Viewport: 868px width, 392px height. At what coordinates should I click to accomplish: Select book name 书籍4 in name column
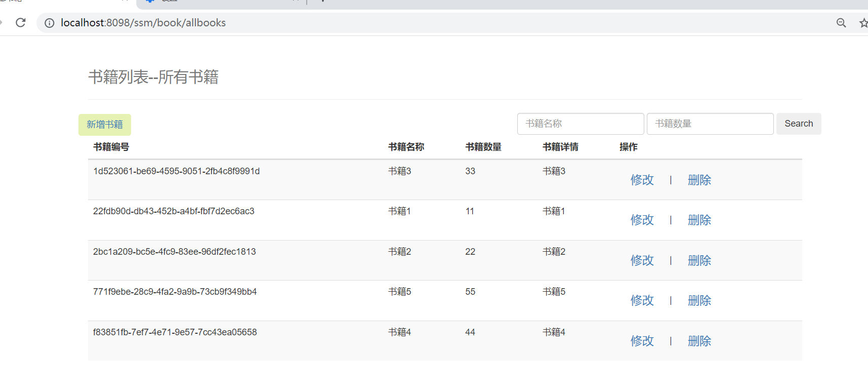(400, 332)
